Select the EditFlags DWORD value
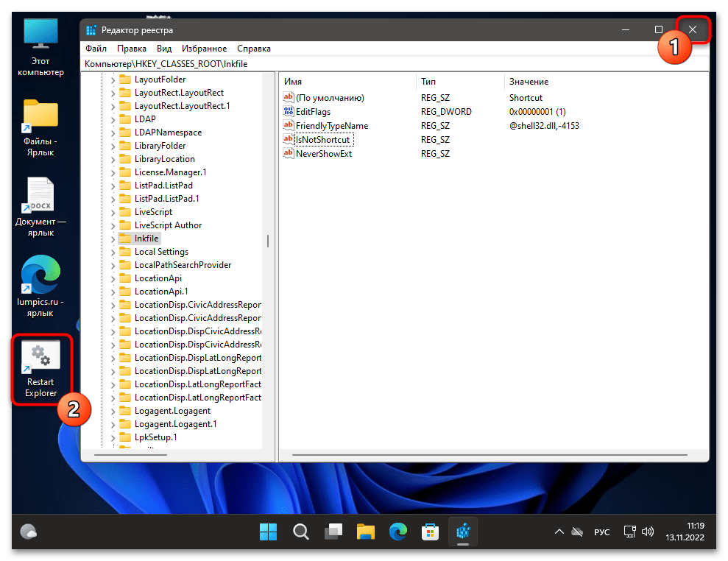The width and height of the screenshot is (728, 561). 312,112
